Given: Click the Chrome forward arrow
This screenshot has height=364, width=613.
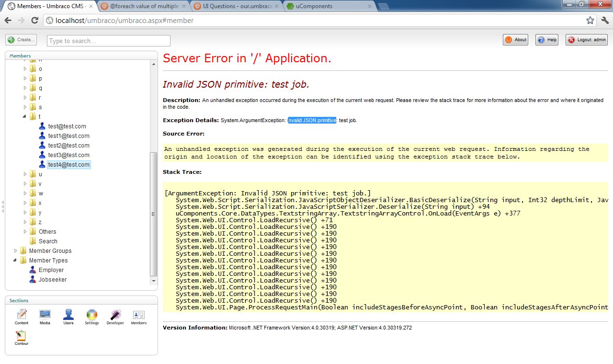Looking at the screenshot, I should pyautogui.click(x=21, y=21).
